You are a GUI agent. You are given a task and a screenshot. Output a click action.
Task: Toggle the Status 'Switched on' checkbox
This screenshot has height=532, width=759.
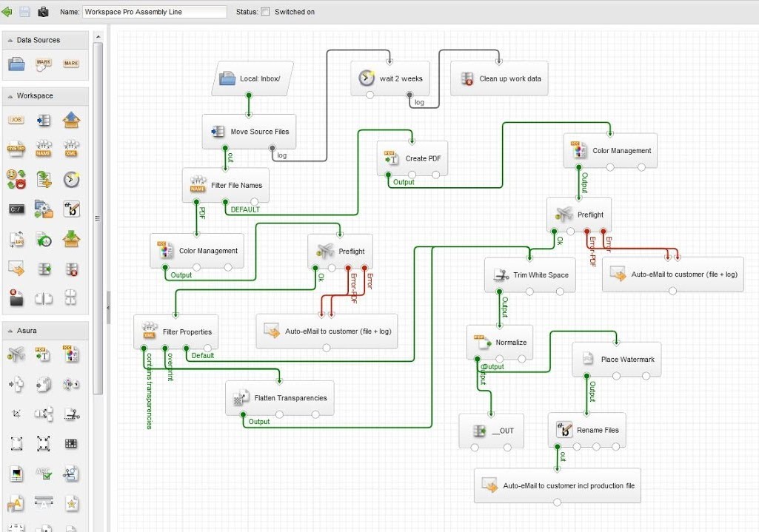(x=265, y=12)
